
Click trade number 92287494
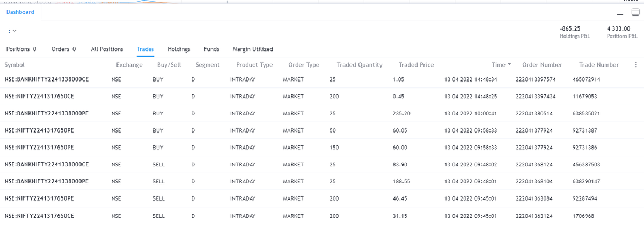[x=585, y=198]
